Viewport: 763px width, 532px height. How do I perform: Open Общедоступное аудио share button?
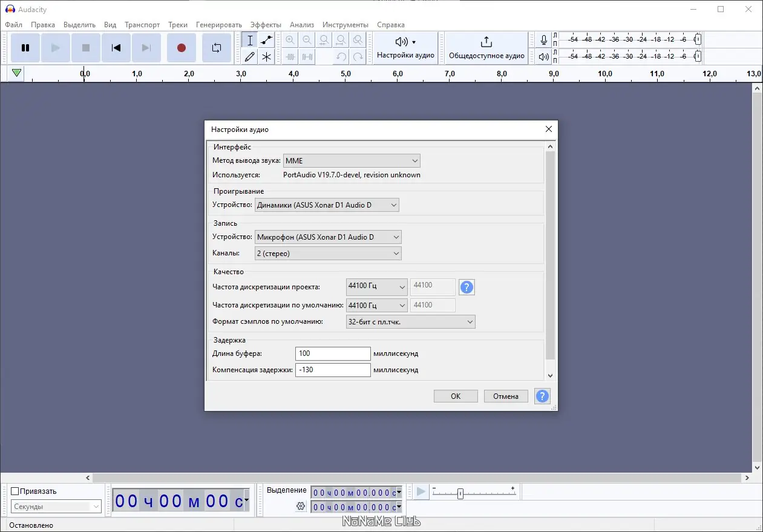pyautogui.click(x=486, y=48)
